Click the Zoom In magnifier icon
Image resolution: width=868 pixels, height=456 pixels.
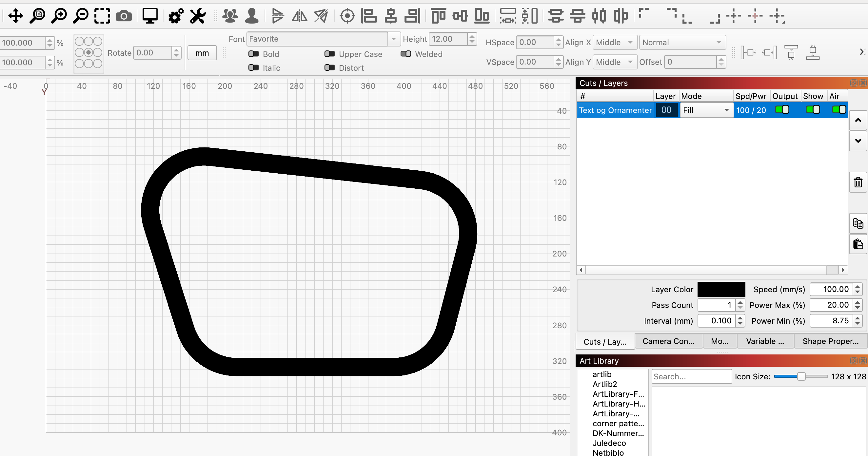tap(59, 16)
